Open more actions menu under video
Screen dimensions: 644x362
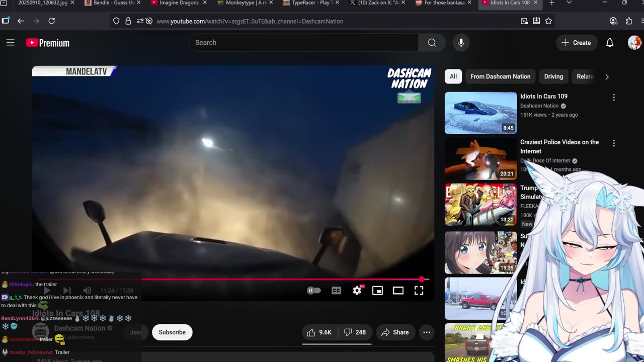click(427, 332)
